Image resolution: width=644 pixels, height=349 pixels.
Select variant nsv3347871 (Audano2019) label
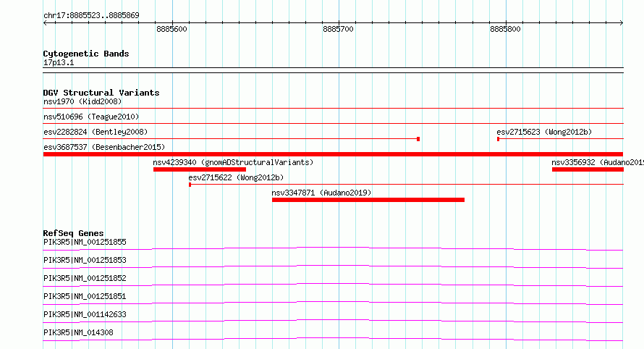(321, 193)
